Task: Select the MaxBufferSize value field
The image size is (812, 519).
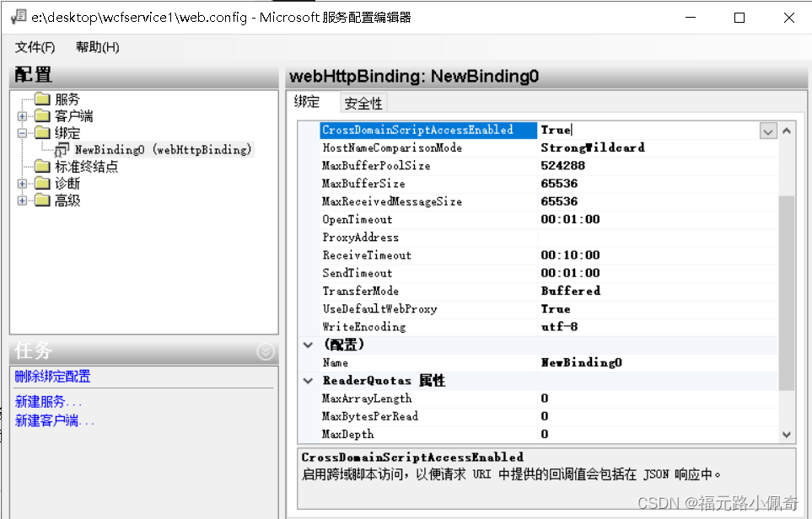Action: [x=658, y=184]
